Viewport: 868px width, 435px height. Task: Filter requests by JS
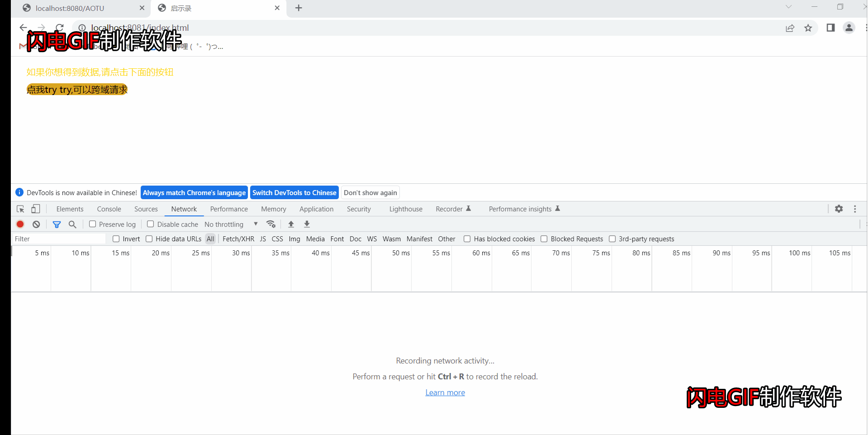pyautogui.click(x=263, y=239)
